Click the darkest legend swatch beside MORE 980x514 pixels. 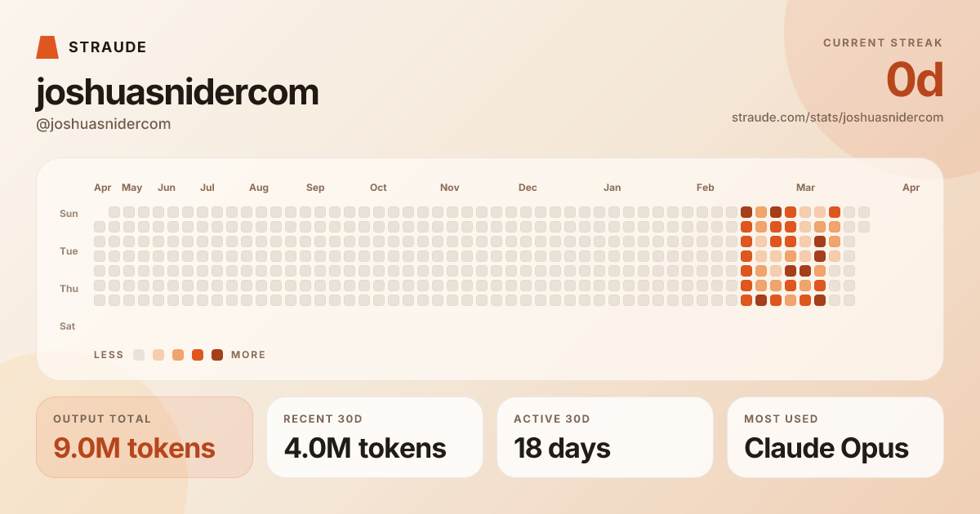pos(217,355)
